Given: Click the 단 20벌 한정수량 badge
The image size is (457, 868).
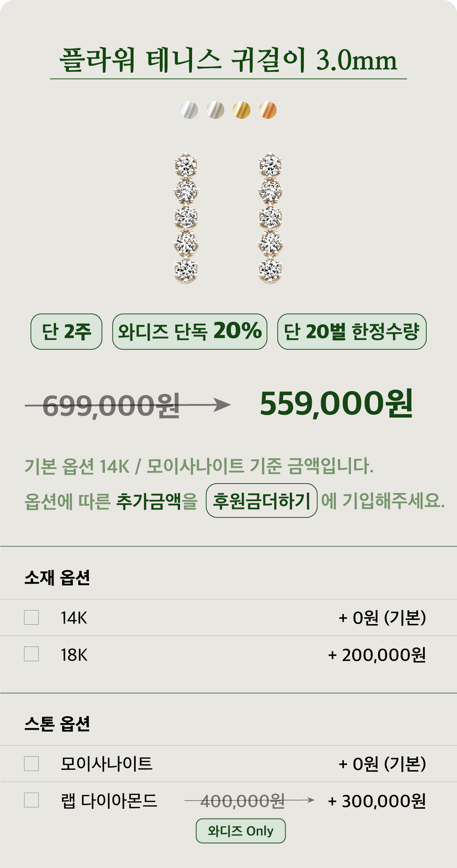Looking at the screenshot, I should click(352, 331).
